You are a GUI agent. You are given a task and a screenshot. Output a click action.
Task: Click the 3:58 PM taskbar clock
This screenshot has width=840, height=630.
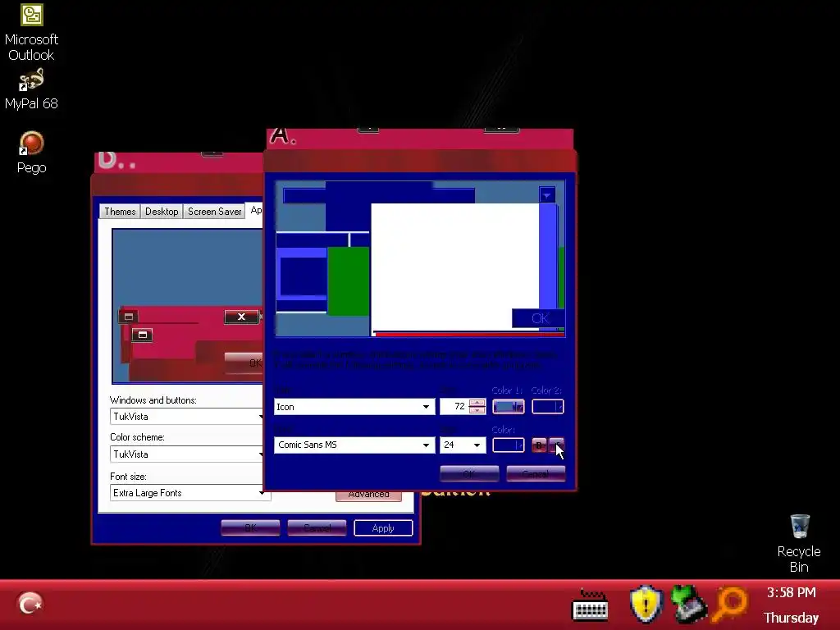click(x=792, y=592)
